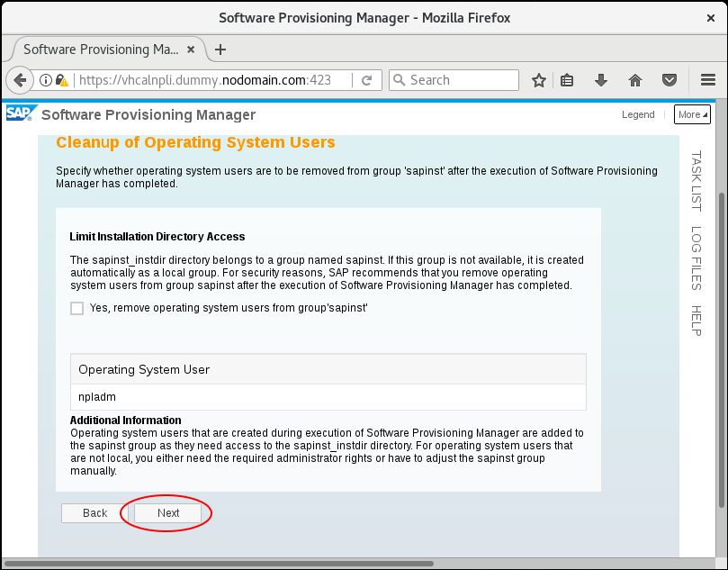Open the LOG FILES side tab
Image resolution: width=728 pixels, height=570 pixels.
point(696,258)
